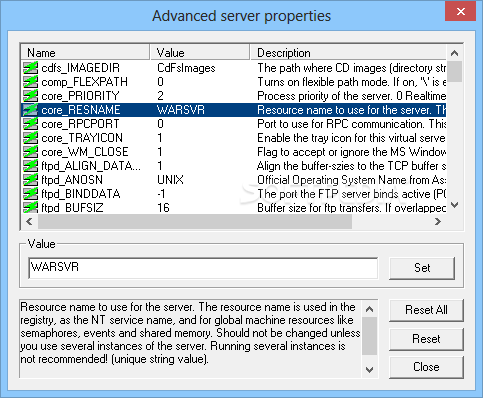The image size is (483, 398).
Task: Click the Reset All button
Action: (426, 310)
